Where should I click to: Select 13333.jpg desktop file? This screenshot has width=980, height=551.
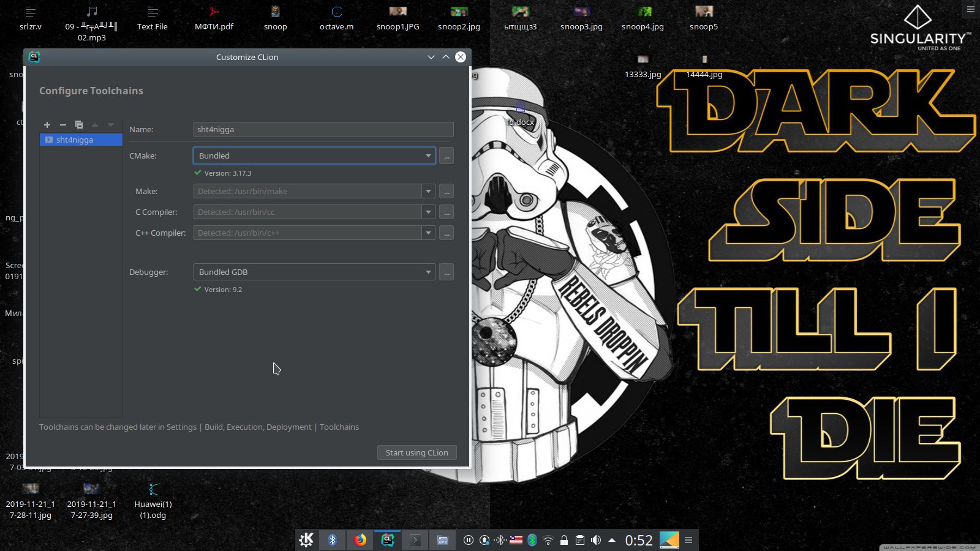pyautogui.click(x=643, y=67)
